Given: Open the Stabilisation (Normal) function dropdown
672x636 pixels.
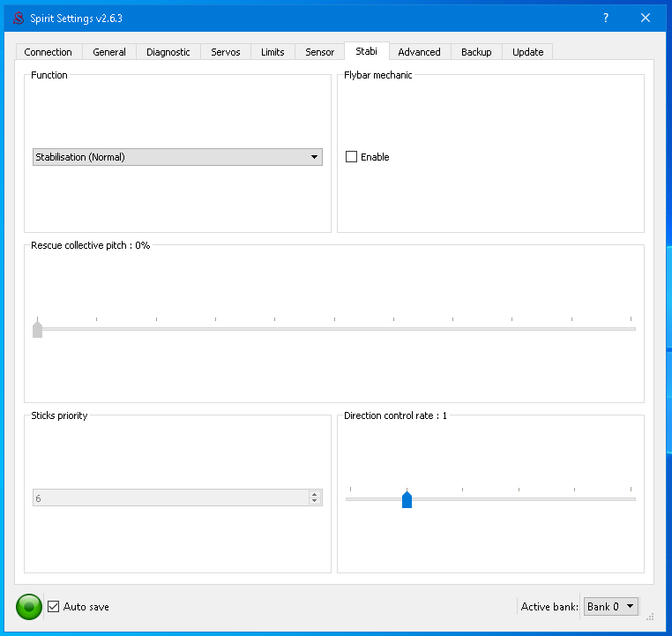Looking at the screenshot, I should point(177,157).
